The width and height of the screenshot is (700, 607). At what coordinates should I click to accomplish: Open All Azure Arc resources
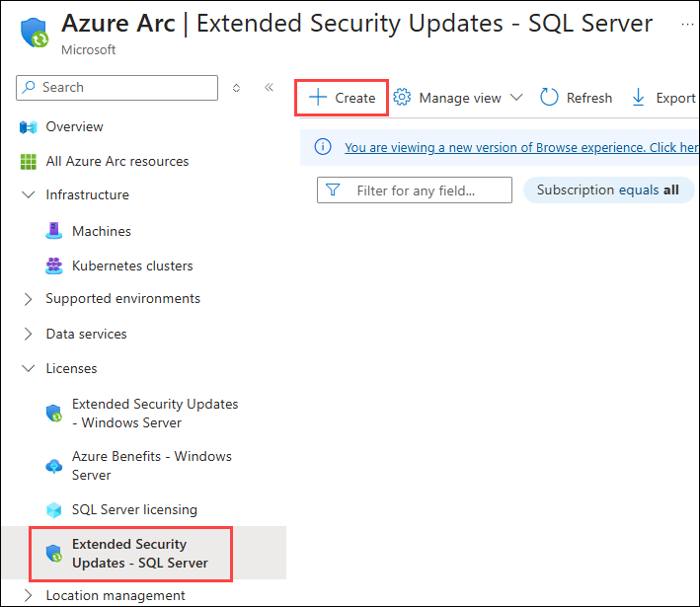point(117,161)
